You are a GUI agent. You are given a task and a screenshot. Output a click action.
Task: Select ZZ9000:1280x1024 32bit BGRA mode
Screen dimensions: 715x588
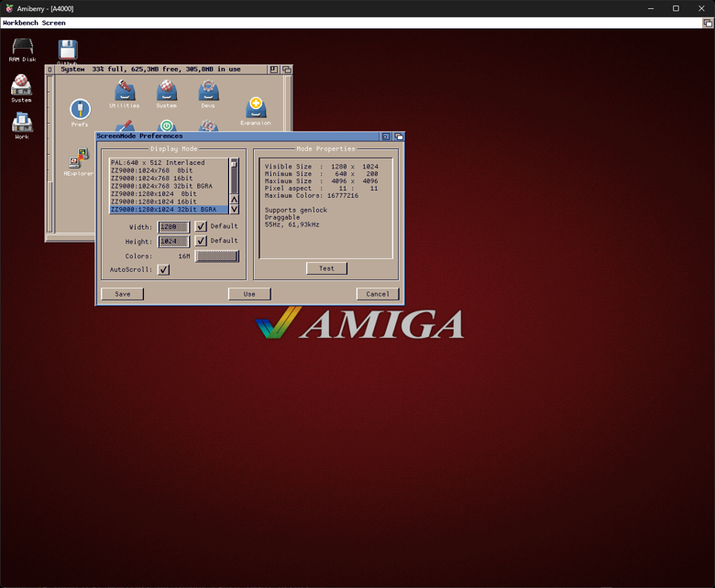tap(169, 209)
